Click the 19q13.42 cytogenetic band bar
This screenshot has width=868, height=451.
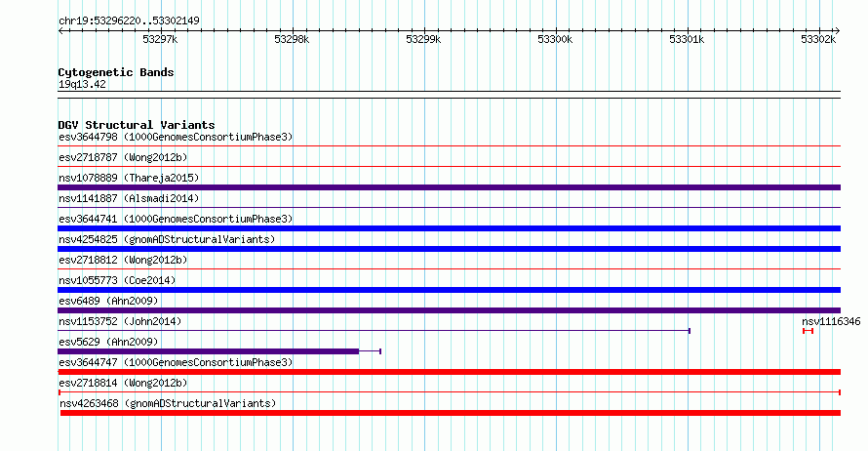449,95
